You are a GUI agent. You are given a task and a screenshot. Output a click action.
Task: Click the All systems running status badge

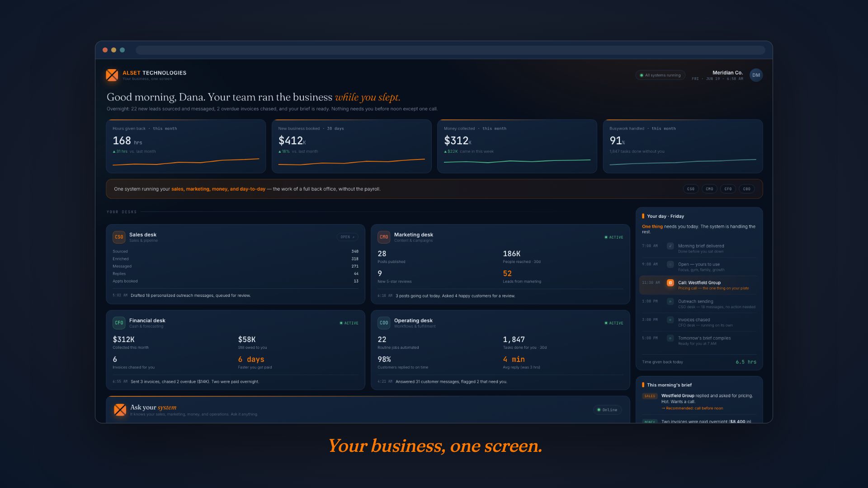660,75
